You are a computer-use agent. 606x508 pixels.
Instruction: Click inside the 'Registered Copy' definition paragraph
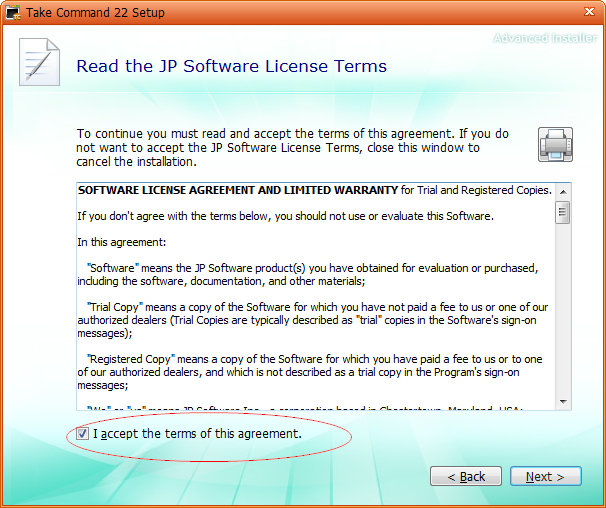[x=309, y=372]
